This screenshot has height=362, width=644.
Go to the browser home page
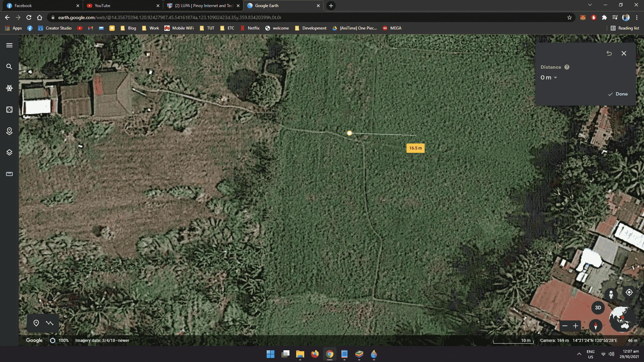coord(40,17)
